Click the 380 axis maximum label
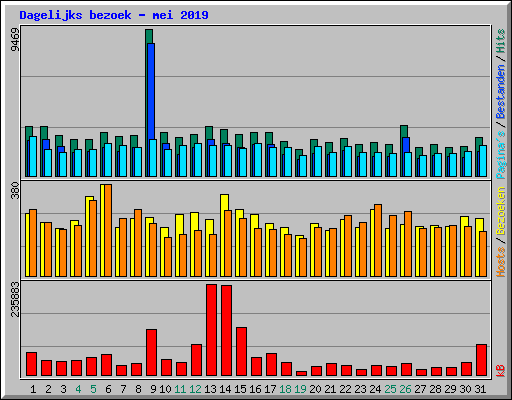Screen dimensions: 512x400 [15, 190]
